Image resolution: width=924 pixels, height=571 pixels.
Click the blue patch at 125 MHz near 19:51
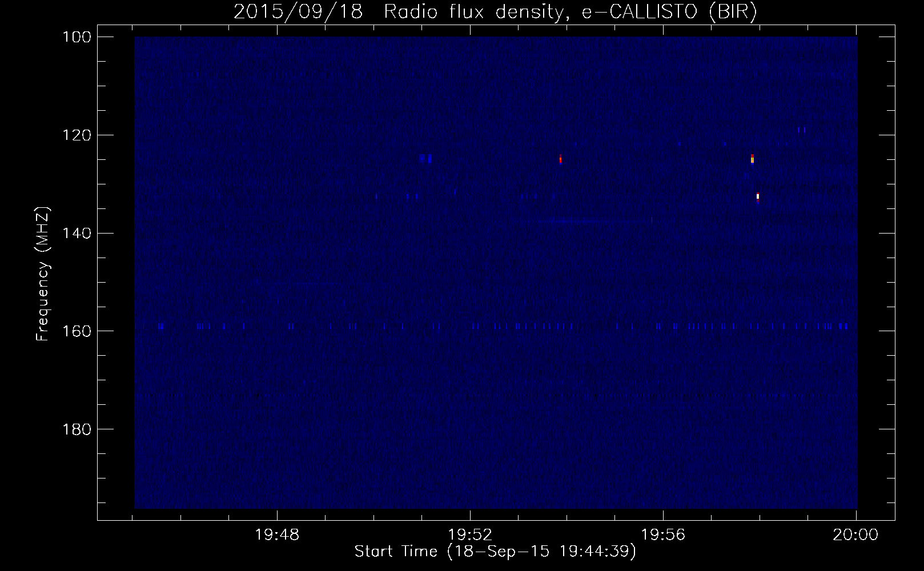click(x=425, y=159)
